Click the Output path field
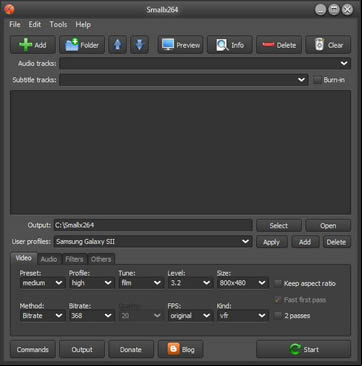Screen dimensions: 362x366 coord(153,225)
